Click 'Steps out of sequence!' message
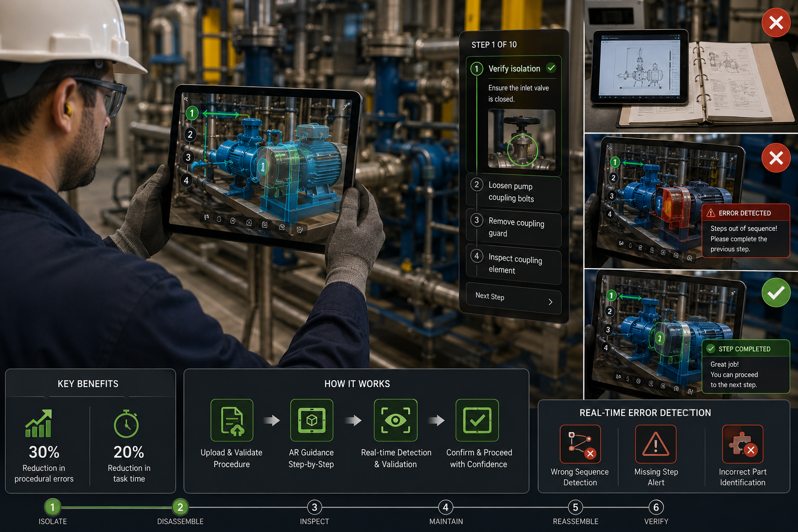798x532 pixels. pyautogui.click(x=743, y=229)
